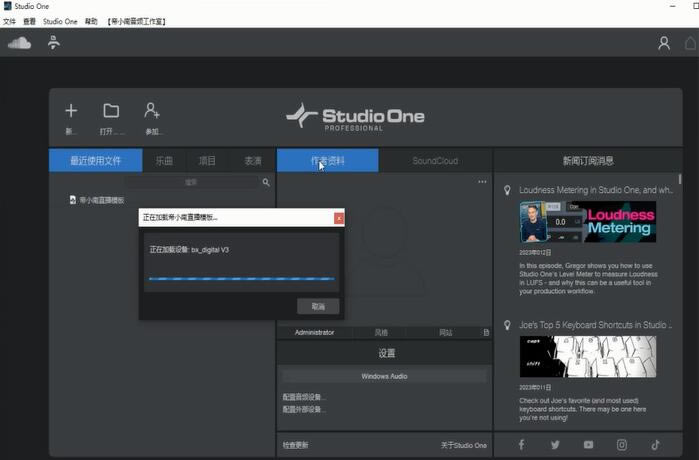The height and width of the screenshot is (460, 699).
Task: Click the 取消 button in the loading dialog
Action: pos(318,306)
